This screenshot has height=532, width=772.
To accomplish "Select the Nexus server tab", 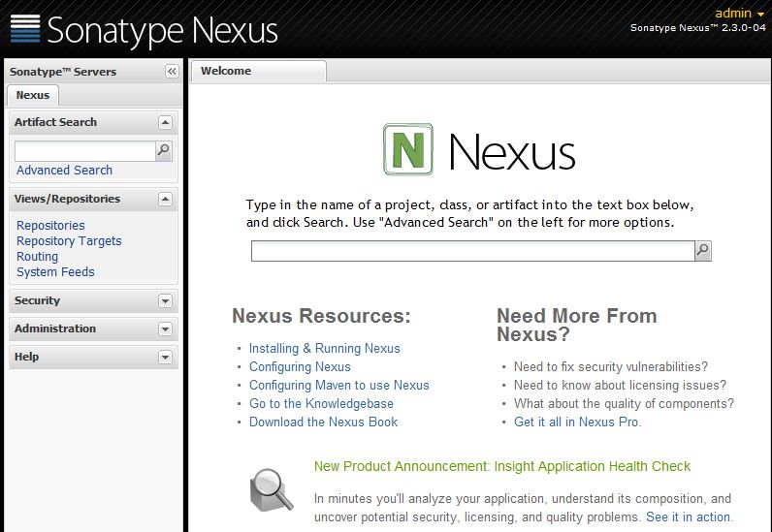I will pyautogui.click(x=33, y=95).
